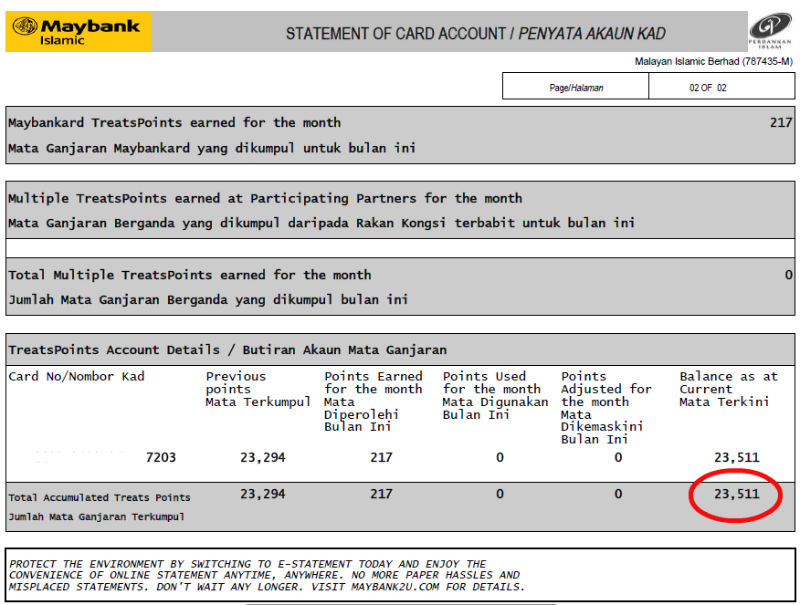Click 'Mata Ganjaran Berganda yang dikumpul daripada' line
800x605 pixels.
(x=321, y=223)
